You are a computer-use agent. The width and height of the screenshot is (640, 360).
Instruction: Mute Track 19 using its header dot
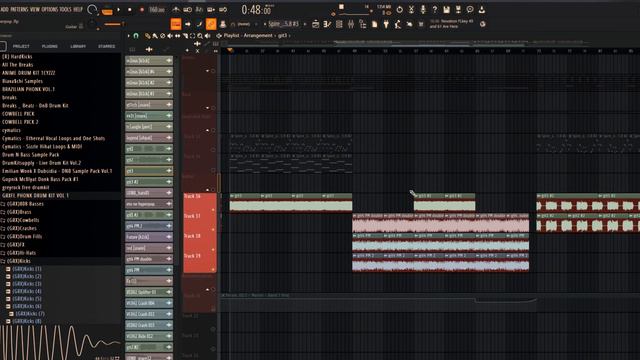[x=213, y=269]
